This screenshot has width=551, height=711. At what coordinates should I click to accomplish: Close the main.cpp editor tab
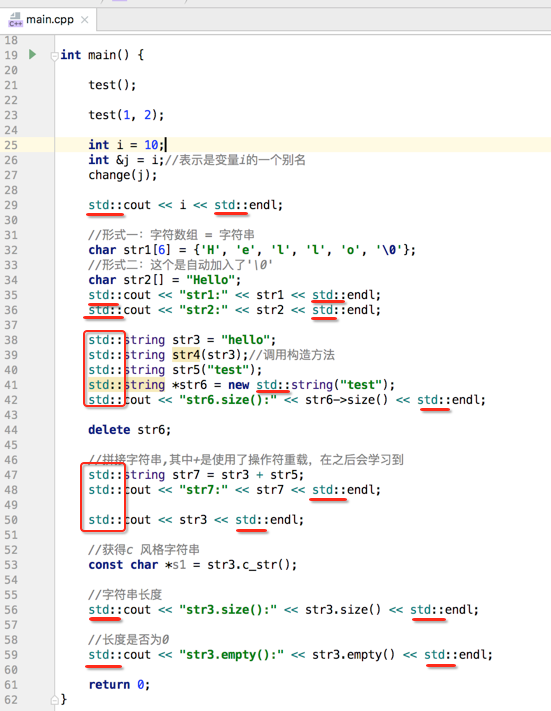coord(84,19)
